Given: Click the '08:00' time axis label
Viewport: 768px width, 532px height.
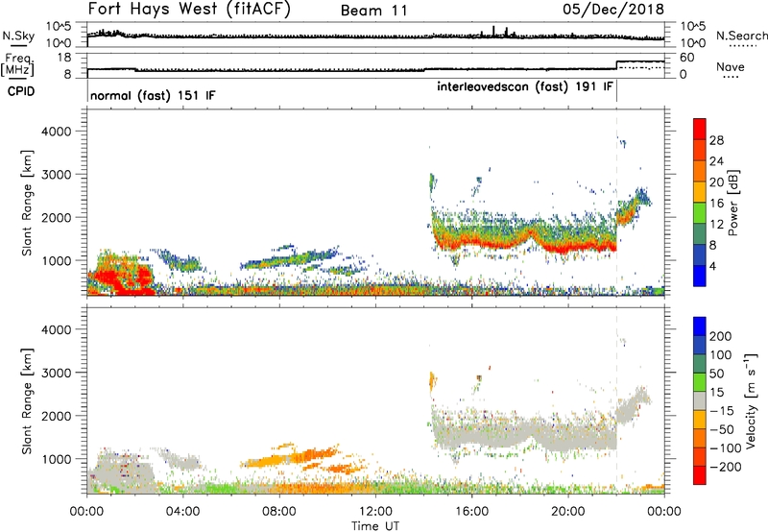Looking at the screenshot, I should [279, 512].
